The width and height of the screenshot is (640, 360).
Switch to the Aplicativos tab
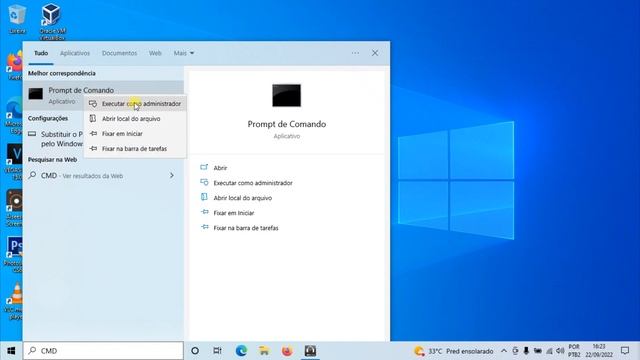pyautogui.click(x=75, y=53)
